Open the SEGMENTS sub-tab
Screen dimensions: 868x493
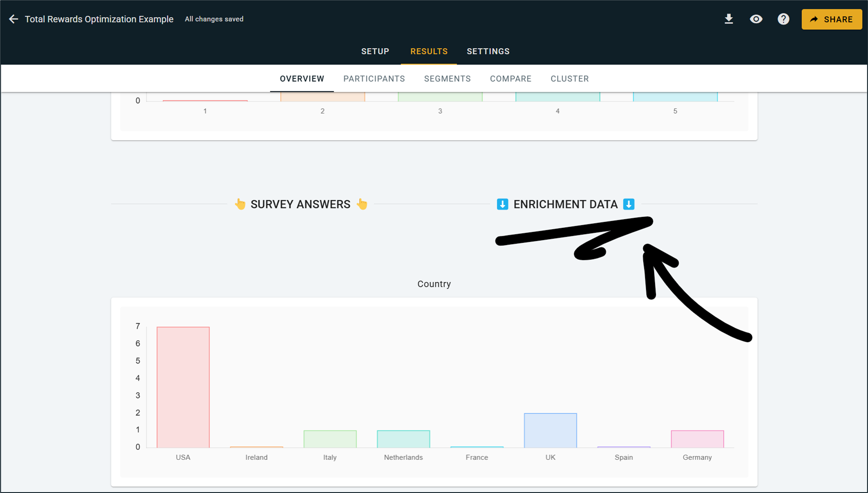coord(447,79)
